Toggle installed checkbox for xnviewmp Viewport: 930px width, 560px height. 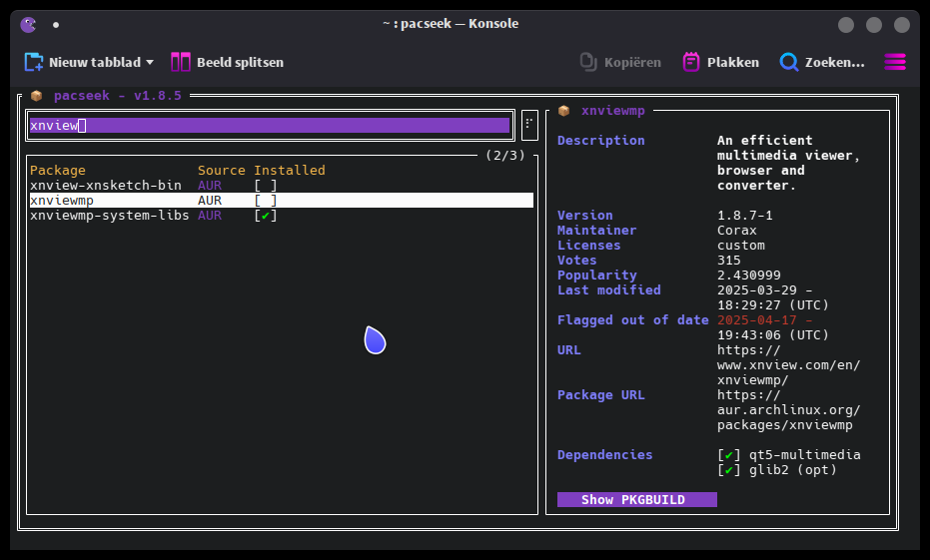[x=265, y=201]
